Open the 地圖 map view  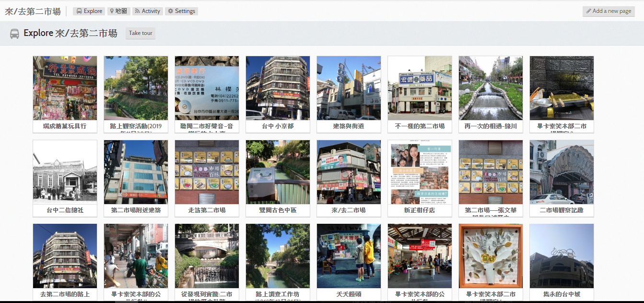point(118,11)
